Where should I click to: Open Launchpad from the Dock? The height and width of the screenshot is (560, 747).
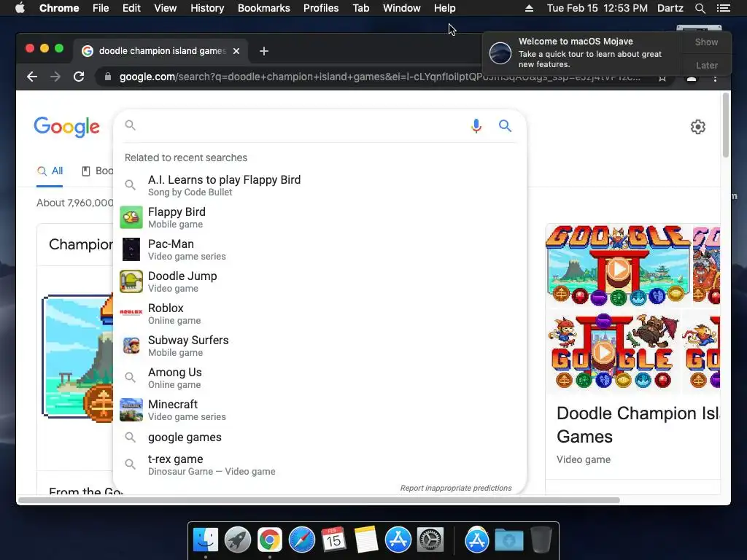tap(237, 540)
